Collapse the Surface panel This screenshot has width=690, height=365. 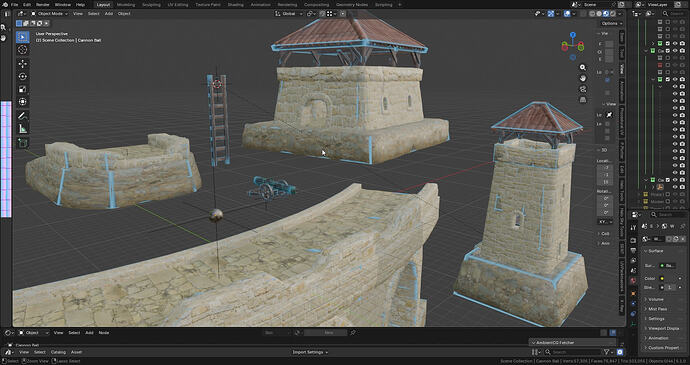656,251
